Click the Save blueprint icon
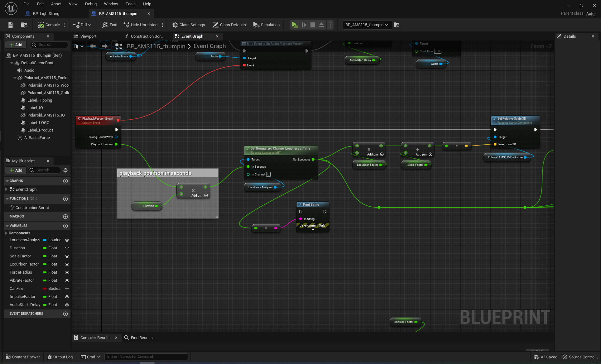This screenshot has width=601, height=364. click(11, 25)
